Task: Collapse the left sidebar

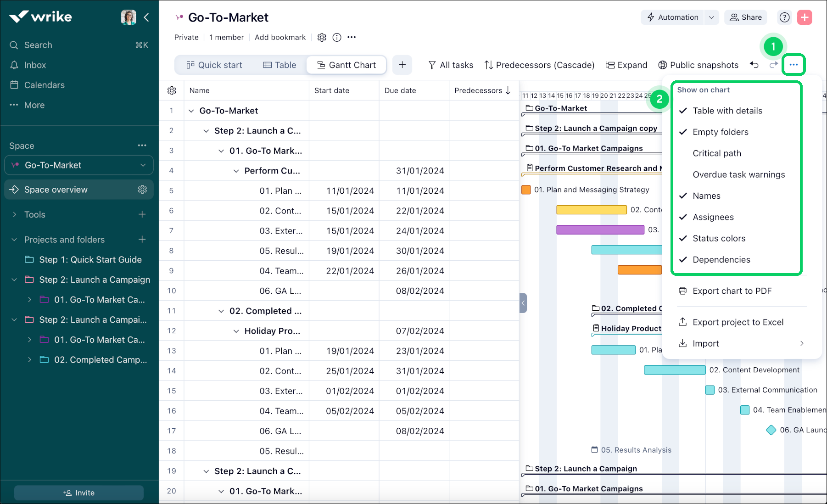Action: pos(146,17)
